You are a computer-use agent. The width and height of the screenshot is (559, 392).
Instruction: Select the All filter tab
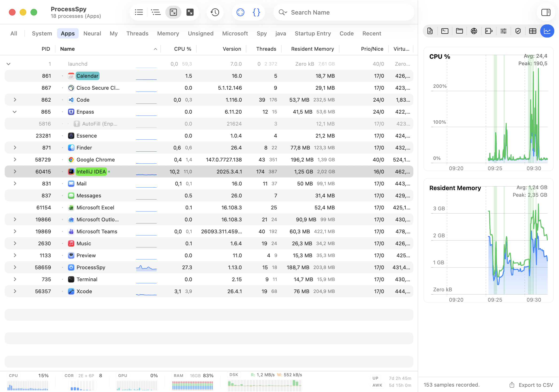(x=14, y=33)
